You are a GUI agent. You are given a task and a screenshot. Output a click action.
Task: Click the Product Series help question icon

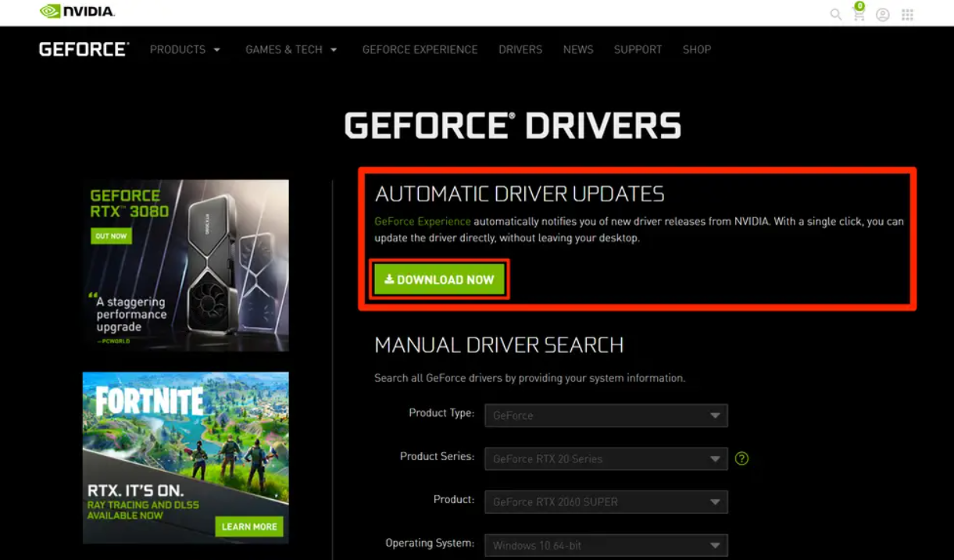pyautogui.click(x=741, y=458)
